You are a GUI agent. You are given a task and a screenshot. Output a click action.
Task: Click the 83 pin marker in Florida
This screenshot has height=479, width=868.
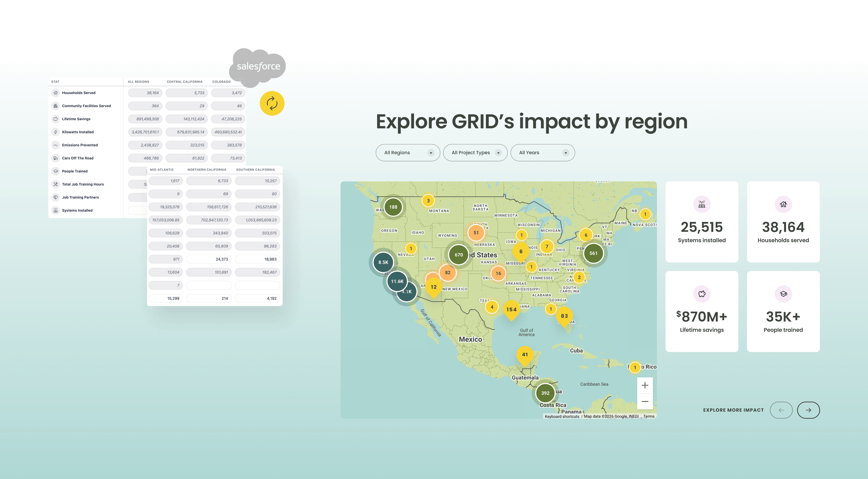(564, 317)
